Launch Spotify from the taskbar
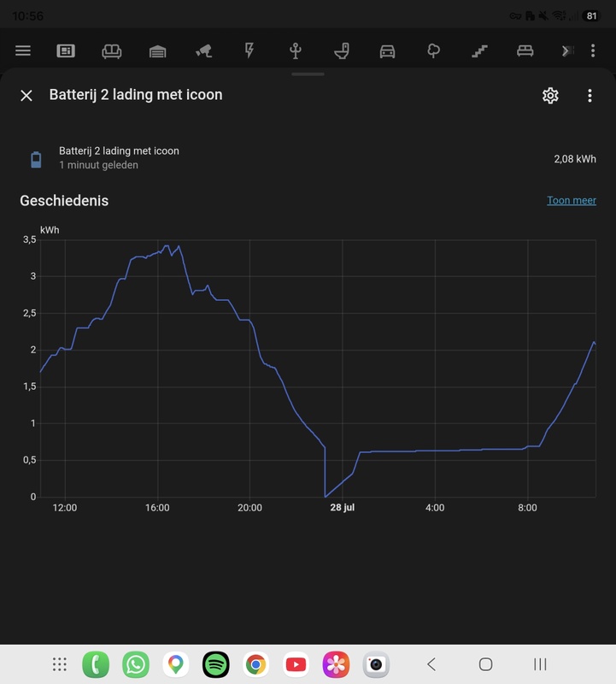Screen dimensions: 616x684 click(x=216, y=664)
